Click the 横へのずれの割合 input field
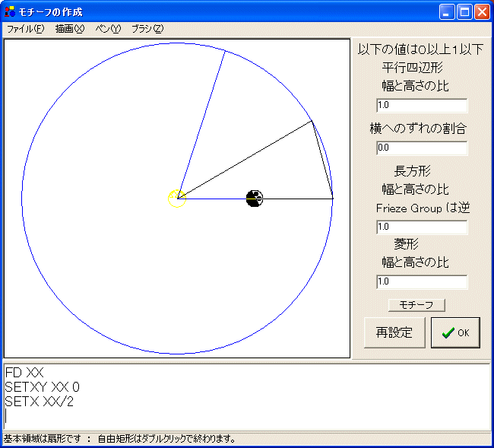This screenshot has height=448, width=494. (x=422, y=148)
